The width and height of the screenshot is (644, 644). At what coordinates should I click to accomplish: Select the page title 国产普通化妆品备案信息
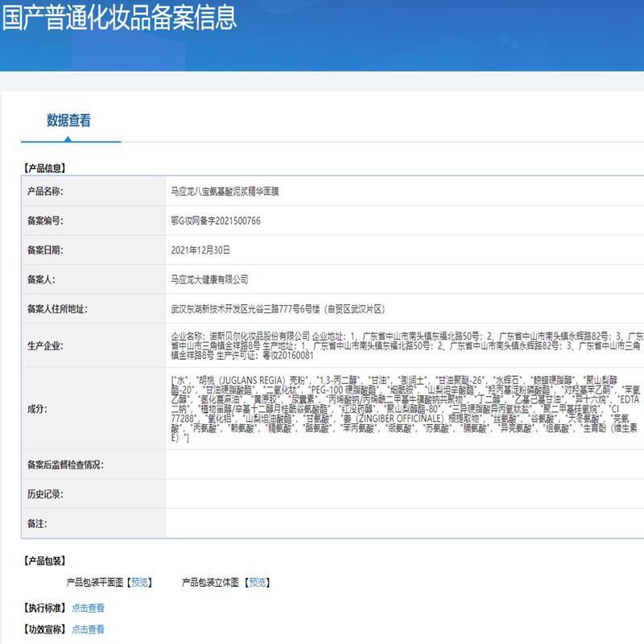point(119,18)
